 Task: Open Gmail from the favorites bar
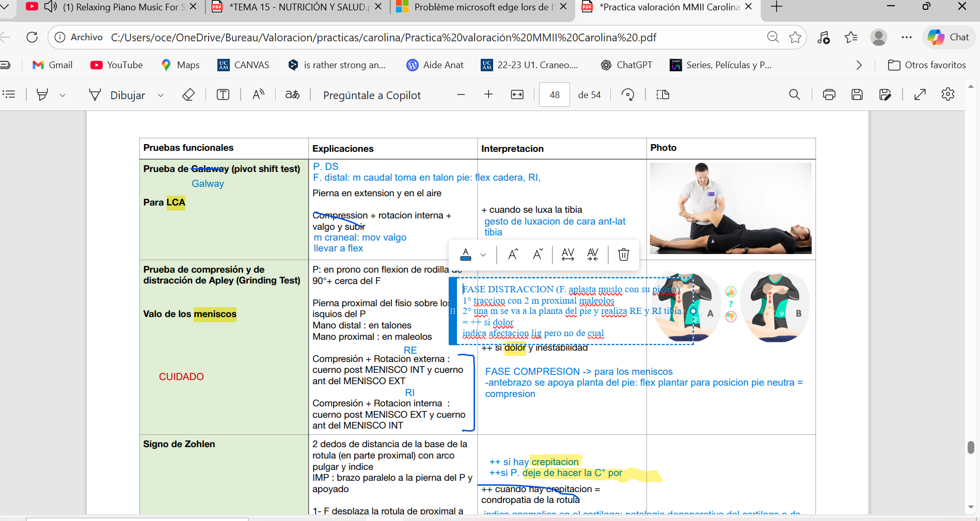[x=52, y=65]
